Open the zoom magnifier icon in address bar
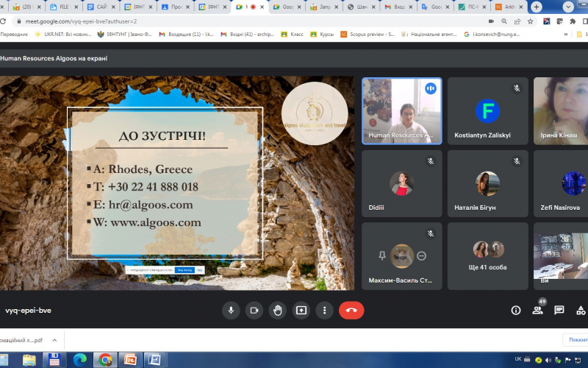 coord(504,21)
